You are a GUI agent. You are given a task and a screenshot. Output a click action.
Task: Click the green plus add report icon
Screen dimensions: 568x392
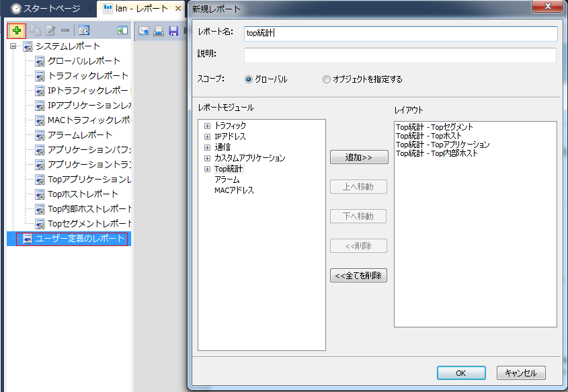[17, 30]
